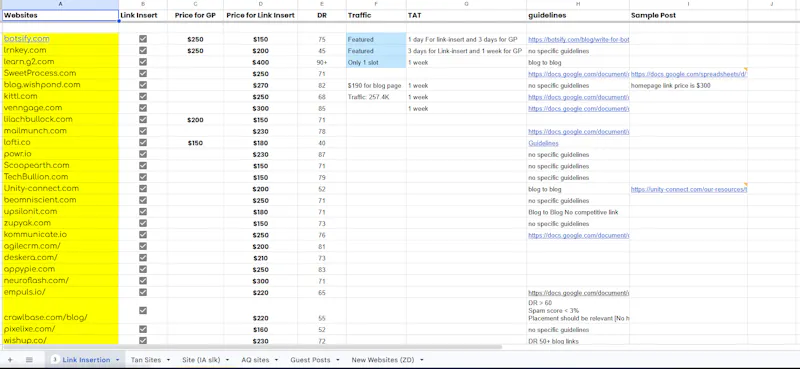Viewport: 800px width, 369px height.
Task: Open the guidelines doc link for kommunicate.io
Action: click(x=579, y=235)
